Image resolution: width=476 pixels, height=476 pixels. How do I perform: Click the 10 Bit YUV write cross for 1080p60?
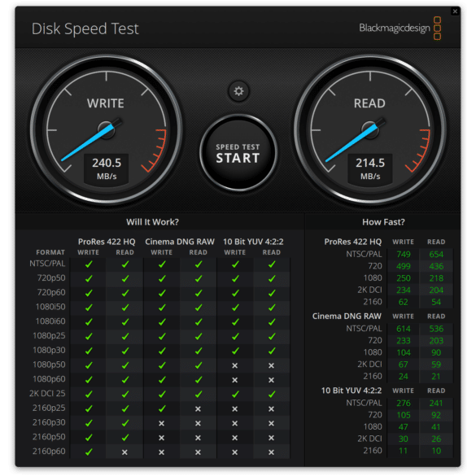(234, 380)
